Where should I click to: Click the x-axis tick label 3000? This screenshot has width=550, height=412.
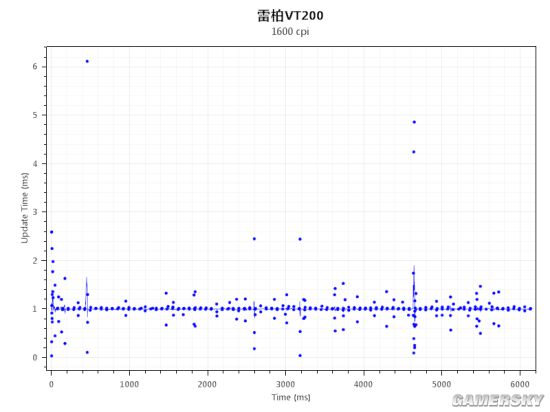[x=285, y=384]
